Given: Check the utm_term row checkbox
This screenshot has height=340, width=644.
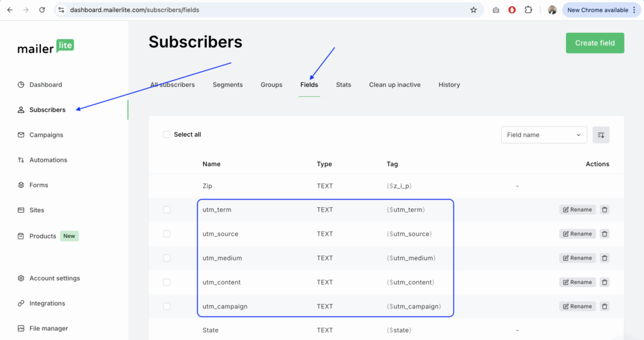Looking at the screenshot, I should tap(167, 210).
